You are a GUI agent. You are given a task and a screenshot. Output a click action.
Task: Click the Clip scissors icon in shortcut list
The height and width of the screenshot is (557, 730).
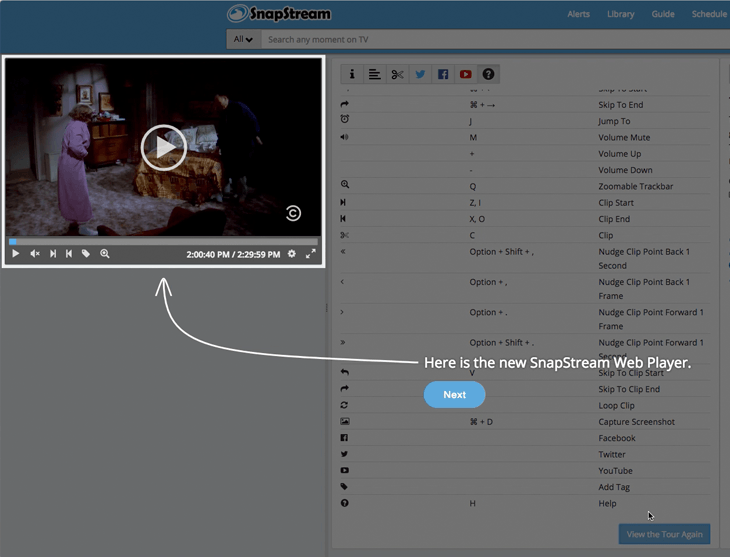click(345, 235)
